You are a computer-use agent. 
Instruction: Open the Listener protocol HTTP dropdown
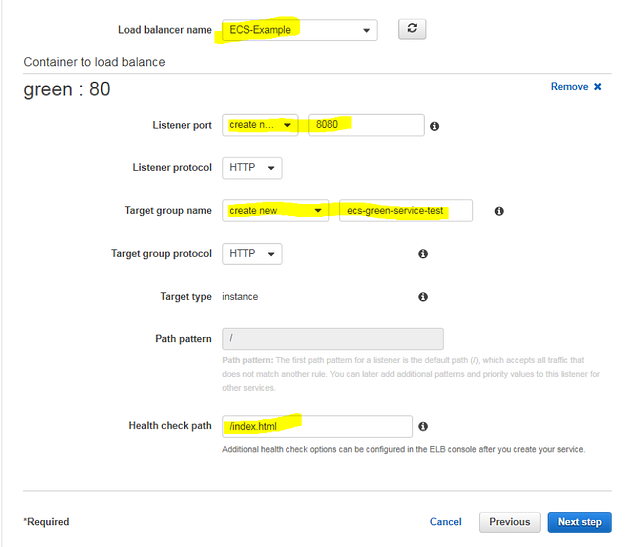(252, 168)
